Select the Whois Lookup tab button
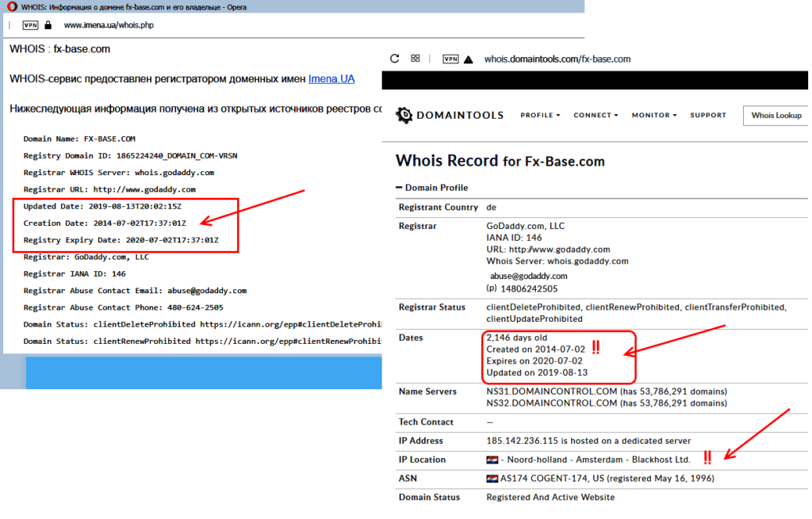Image resolution: width=812 pixels, height=519 pixels. click(776, 115)
